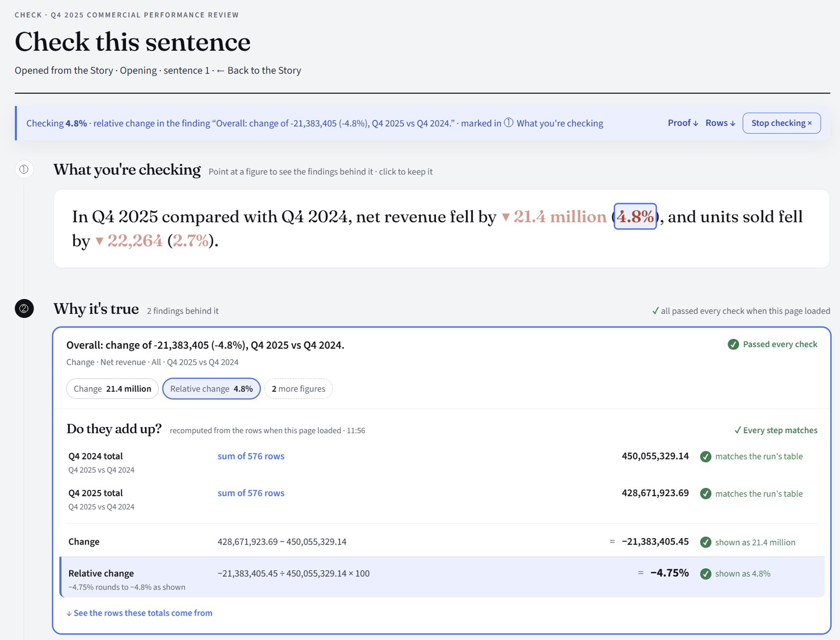This screenshot has width=840, height=640.
Task: Click the 428,671,923.69 total value
Action: point(655,493)
